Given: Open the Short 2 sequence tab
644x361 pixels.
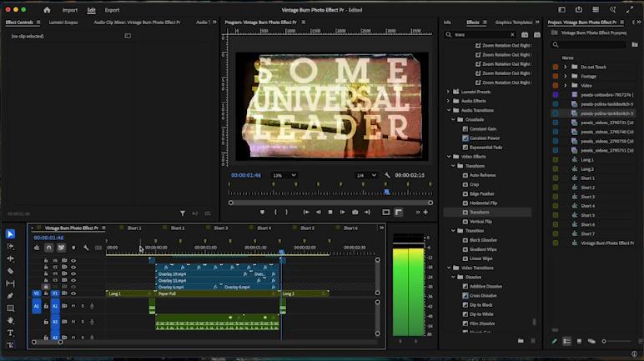Looking at the screenshot, I should pos(178,228).
